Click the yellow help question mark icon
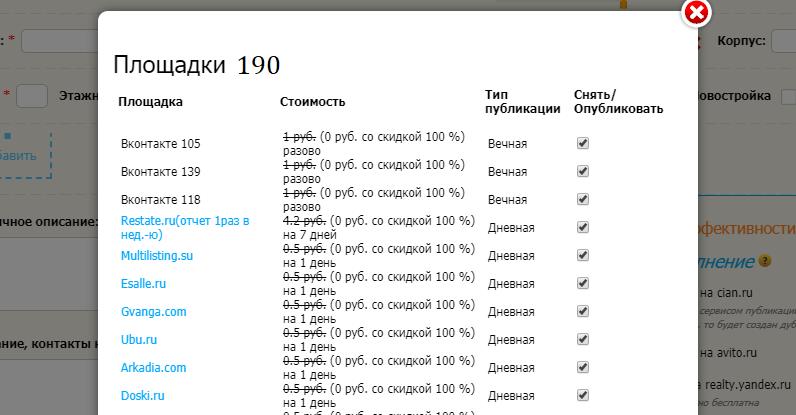This screenshot has width=796, height=415. tap(765, 261)
